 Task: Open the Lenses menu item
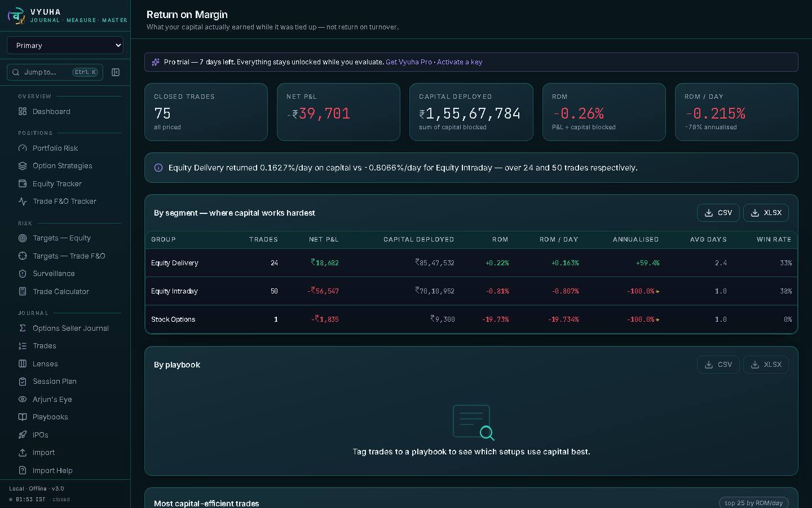click(65, 364)
